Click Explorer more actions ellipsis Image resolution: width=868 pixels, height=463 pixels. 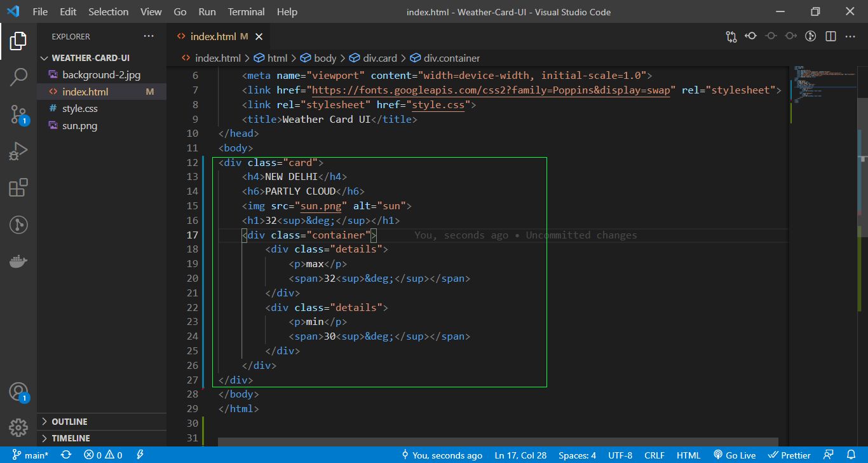(x=149, y=36)
